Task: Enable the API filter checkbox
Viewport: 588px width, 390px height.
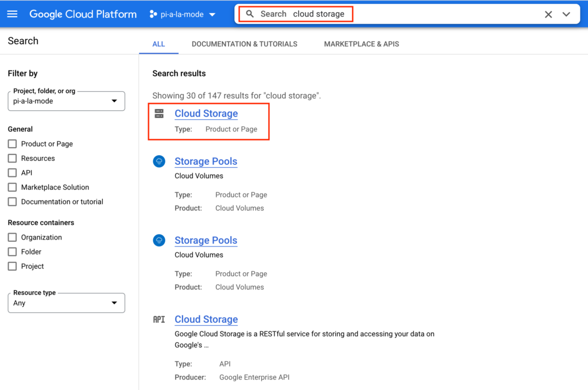Action: 13,173
